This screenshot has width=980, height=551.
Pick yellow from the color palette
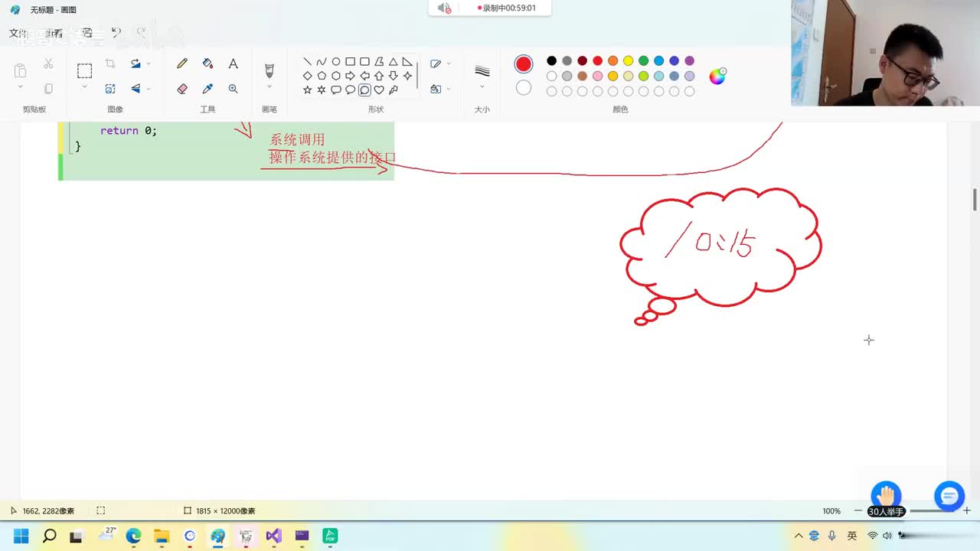coord(628,60)
